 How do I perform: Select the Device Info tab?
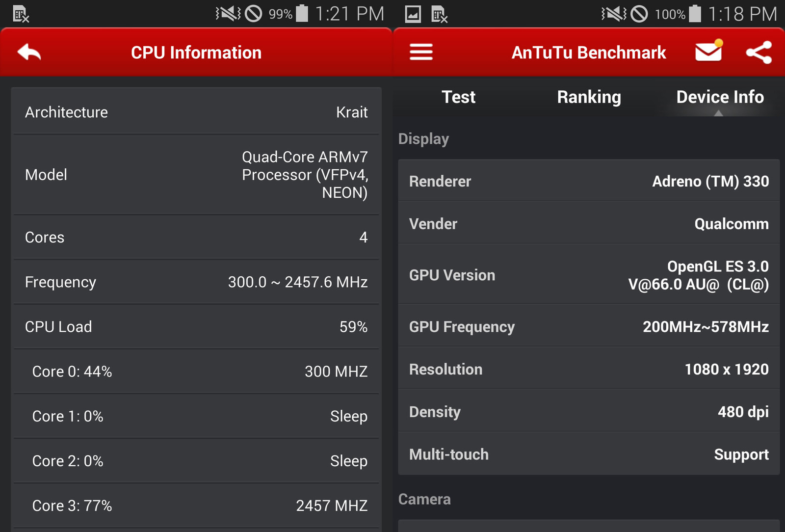coord(719,97)
